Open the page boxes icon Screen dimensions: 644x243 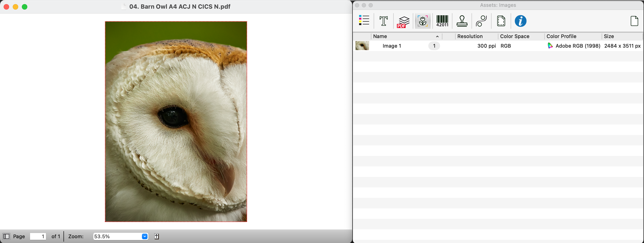pos(501,21)
